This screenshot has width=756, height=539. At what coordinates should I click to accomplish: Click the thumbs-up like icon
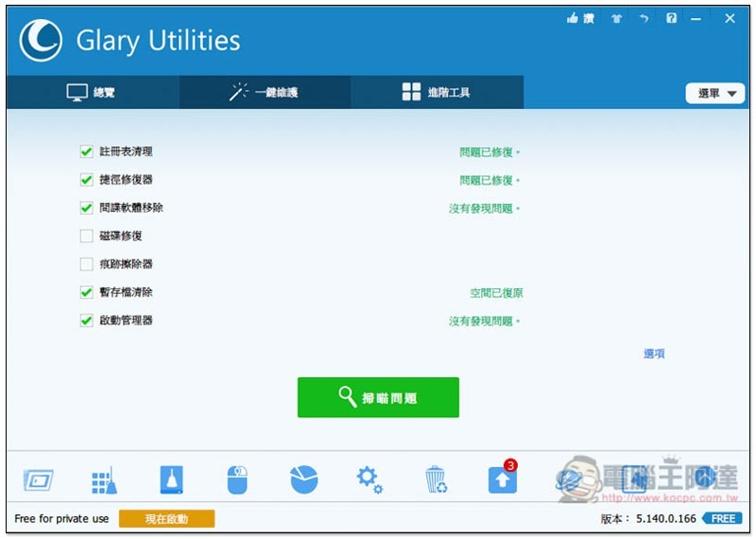pyautogui.click(x=573, y=18)
